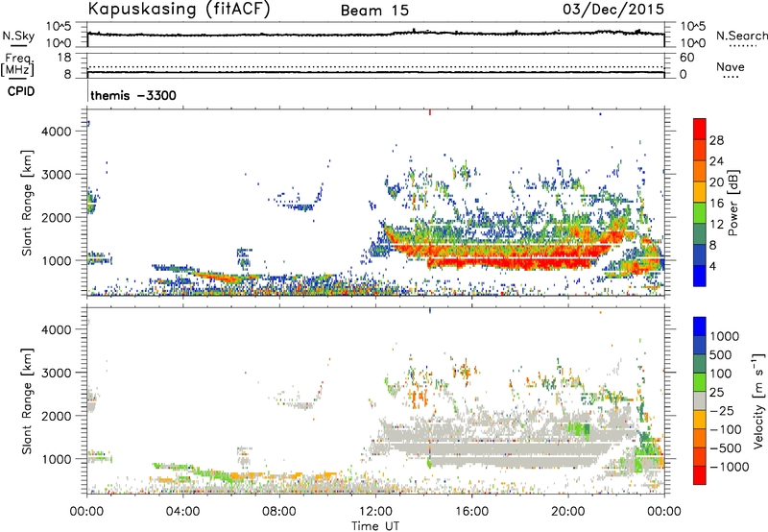Screen dimensions: 768x532
Task: Click the -25 label on Velocity colorbar
Action: (x=721, y=410)
